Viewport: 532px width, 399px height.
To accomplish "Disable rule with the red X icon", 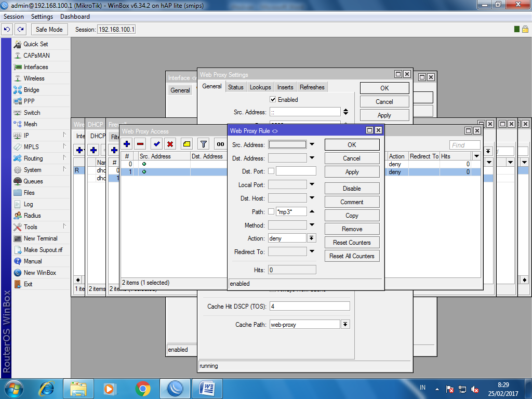I will coord(170,144).
